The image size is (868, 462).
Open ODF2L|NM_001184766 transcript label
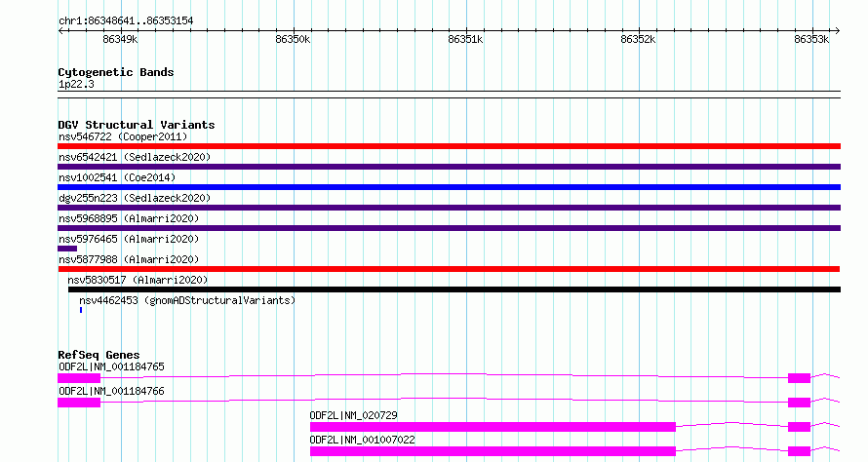111,391
